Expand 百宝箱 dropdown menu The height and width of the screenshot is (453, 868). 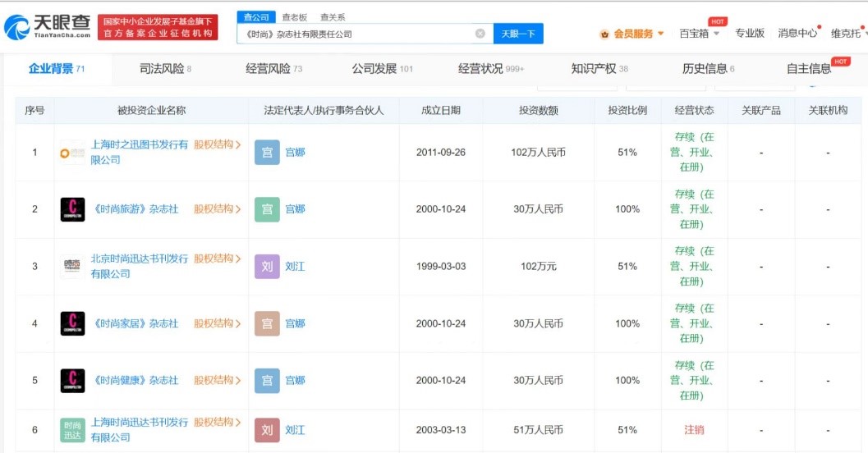tap(716, 34)
